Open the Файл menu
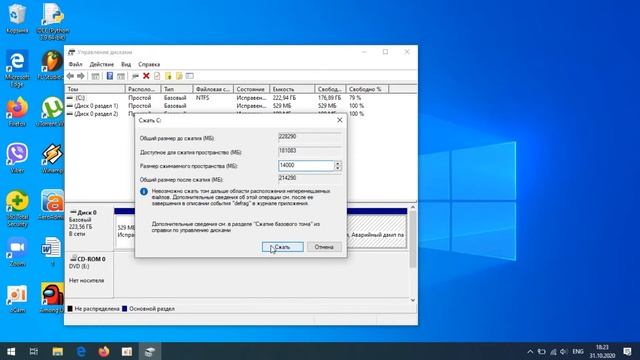The image size is (640, 360). tap(76, 64)
